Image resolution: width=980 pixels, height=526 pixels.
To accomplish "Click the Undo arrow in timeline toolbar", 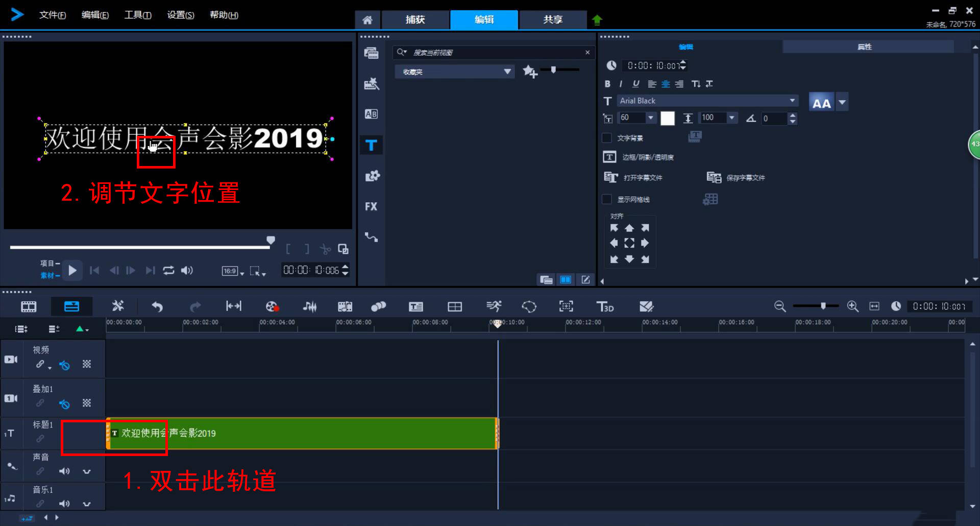I will click(x=157, y=306).
